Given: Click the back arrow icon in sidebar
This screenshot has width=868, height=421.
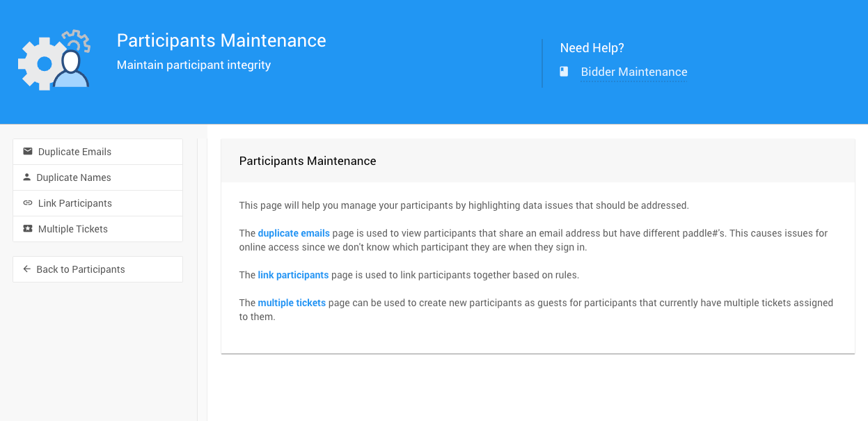Looking at the screenshot, I should [27, 269].
